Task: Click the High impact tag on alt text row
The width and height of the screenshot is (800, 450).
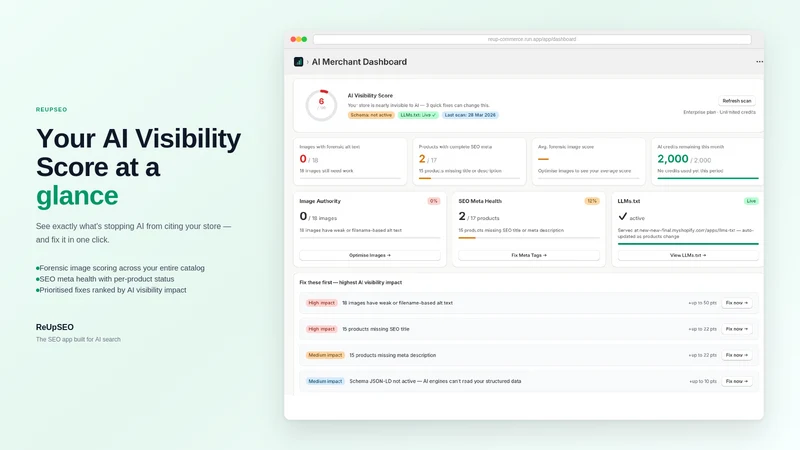Action: point(321,303)
